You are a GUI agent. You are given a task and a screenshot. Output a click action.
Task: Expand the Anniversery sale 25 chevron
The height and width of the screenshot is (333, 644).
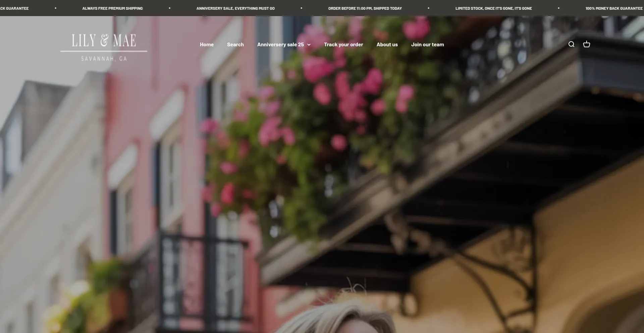pyautogui.click(x=309, y=45)
